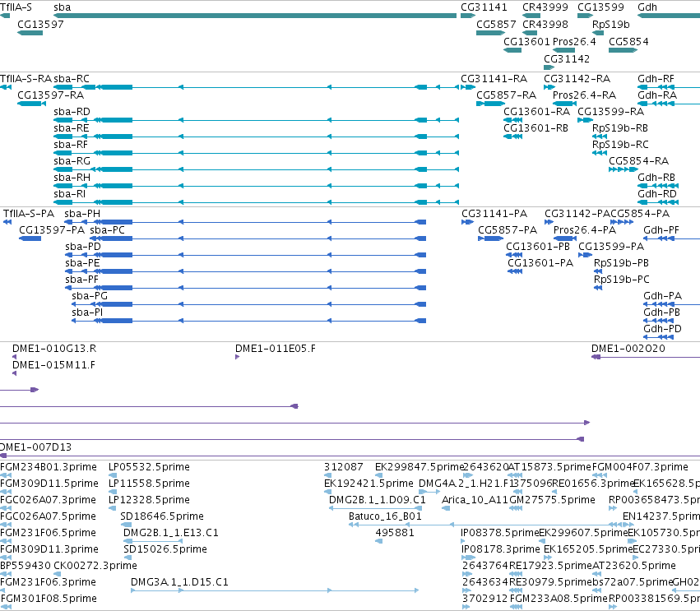The height and width of the screenshot is (611, 700).
Task: Click the sba-PG protein label
Action: pos(90,296)
